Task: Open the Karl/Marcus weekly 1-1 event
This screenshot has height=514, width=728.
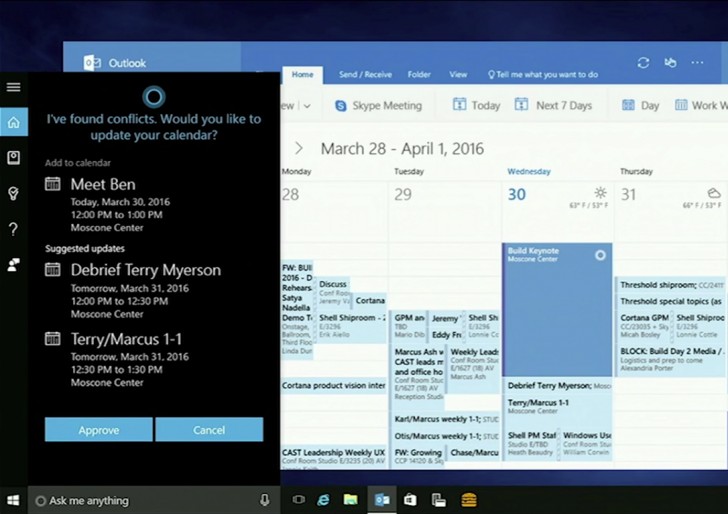Action: click(445, 419)
